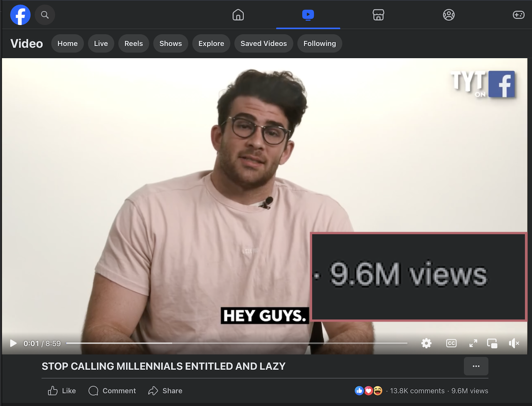Expand video to fullscreen
This screenshot has width=532, height=406.
coord(473,343)
